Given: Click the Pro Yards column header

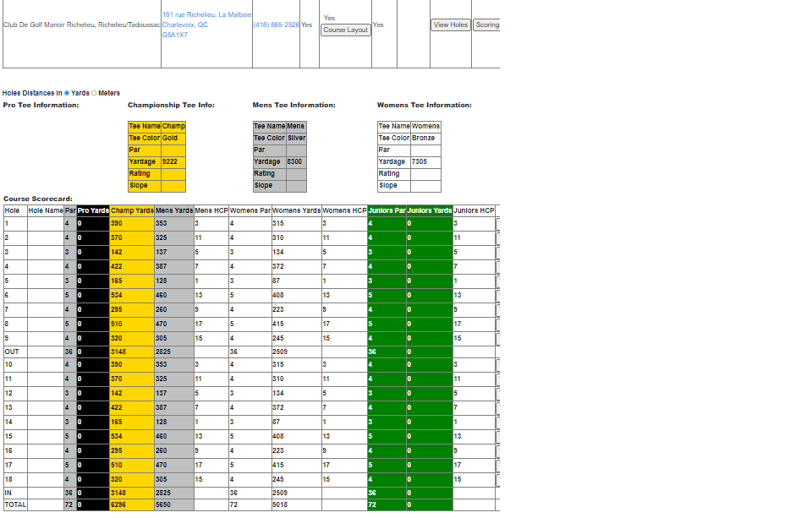Looking at the screenshot, I should (x=93, y=210).
